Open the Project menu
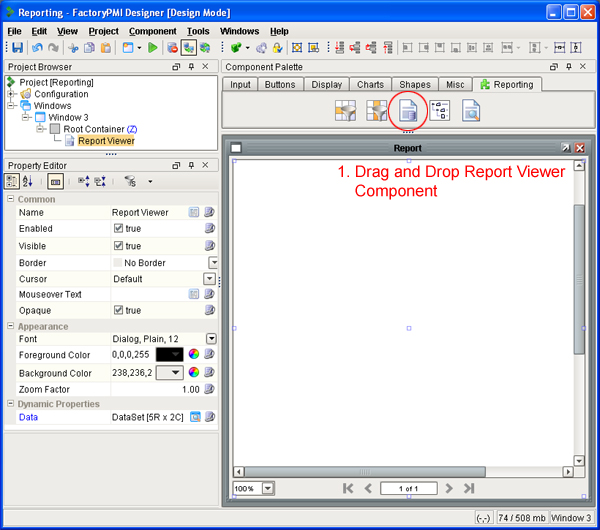 click(x=103, y=31)
